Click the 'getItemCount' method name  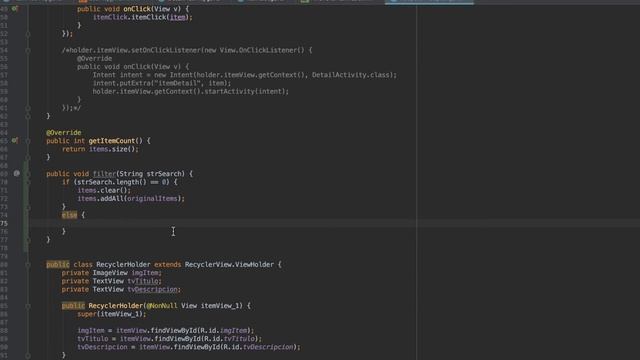[x=112, y=141]
